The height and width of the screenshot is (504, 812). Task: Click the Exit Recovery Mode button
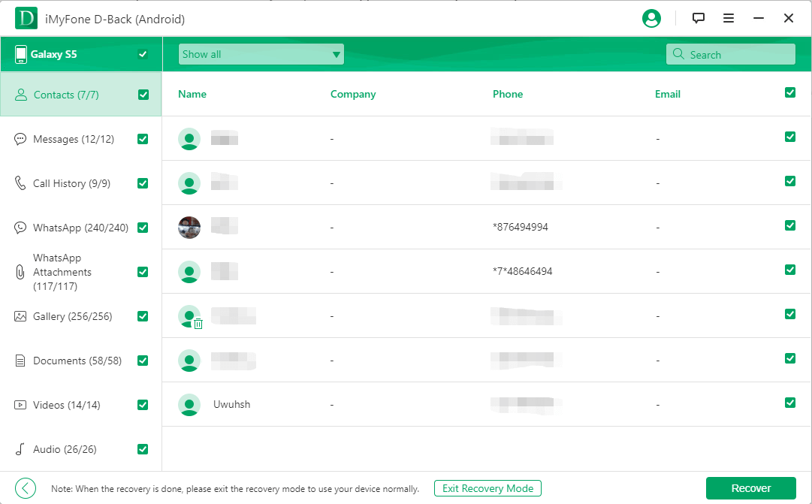coord(488,488)
